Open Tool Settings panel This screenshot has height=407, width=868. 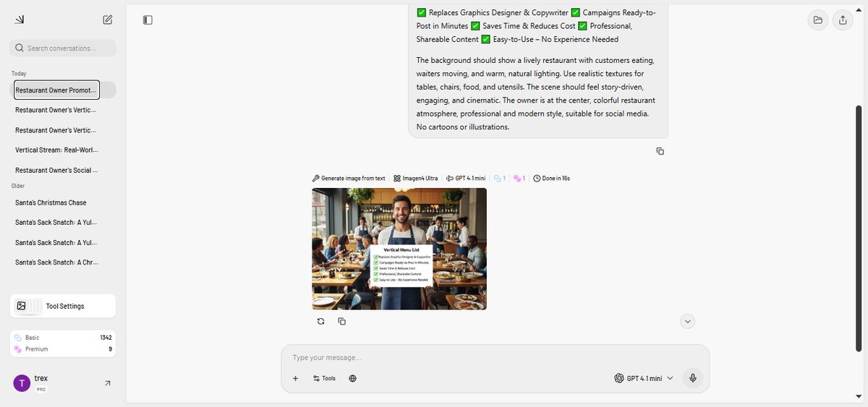[x=63, y=306]
